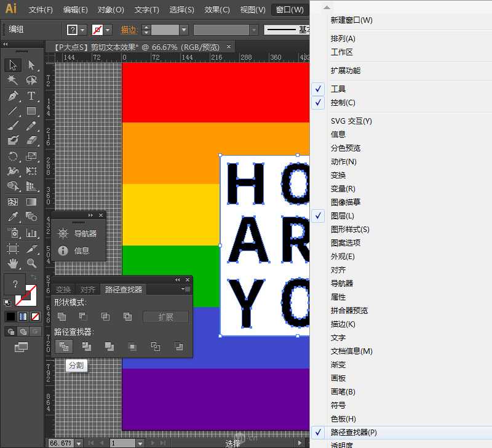The image size is (492, 448).
Task: Open the stroke weight dropdown in control bar
Action: 183,29
